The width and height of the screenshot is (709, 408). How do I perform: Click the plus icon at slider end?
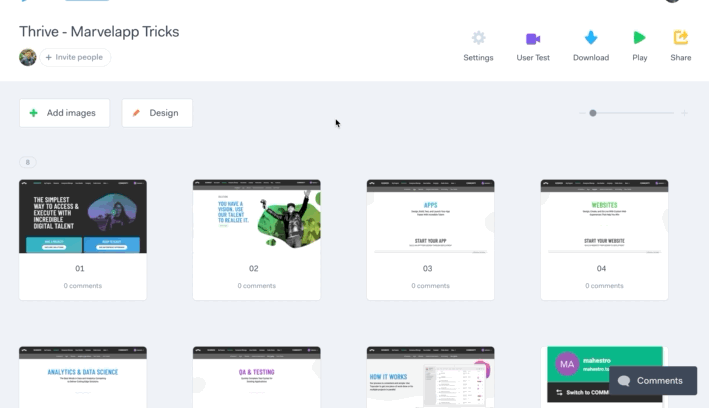(685, 113)
